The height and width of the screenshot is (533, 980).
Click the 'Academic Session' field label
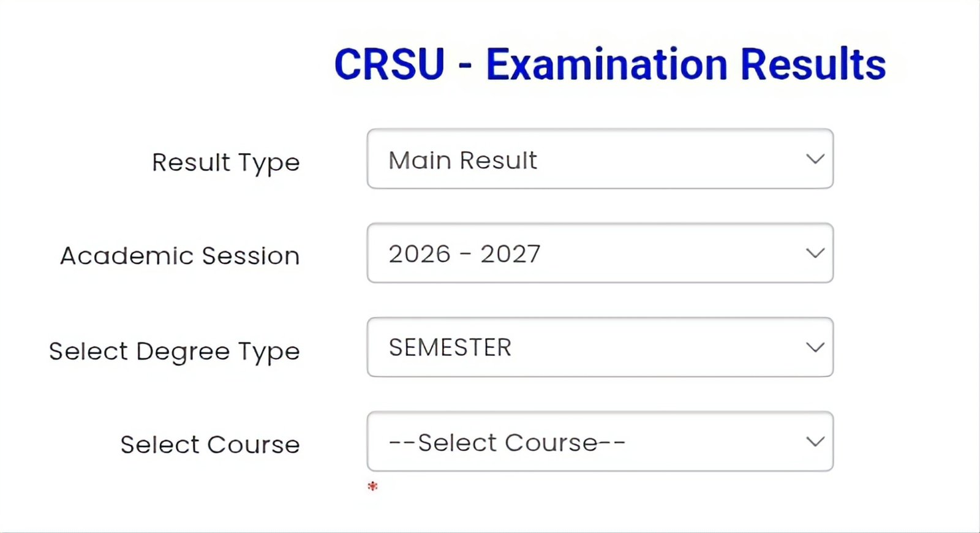(x=180, y=256)
